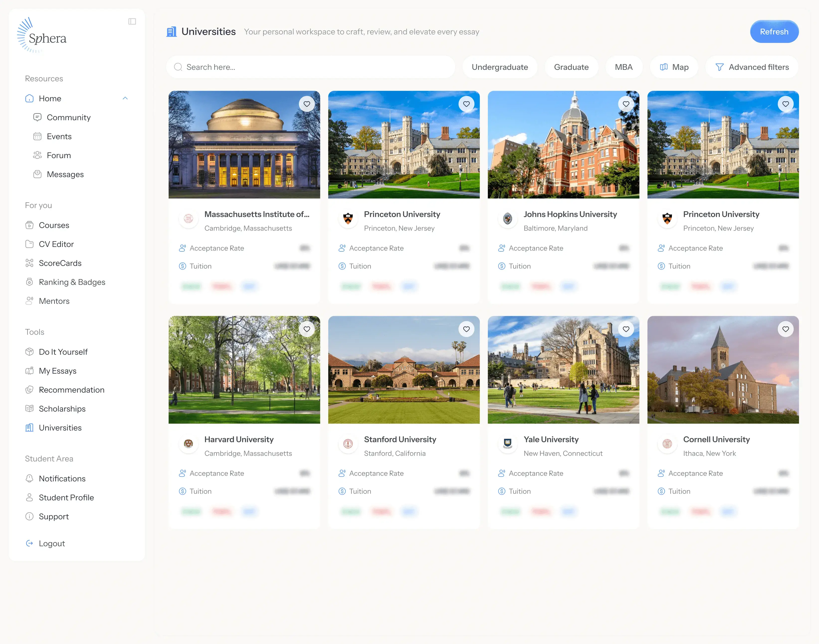Open the Advanced filters panel
The width and height of the screenshot is (819, 644).
tap(752, 67)
